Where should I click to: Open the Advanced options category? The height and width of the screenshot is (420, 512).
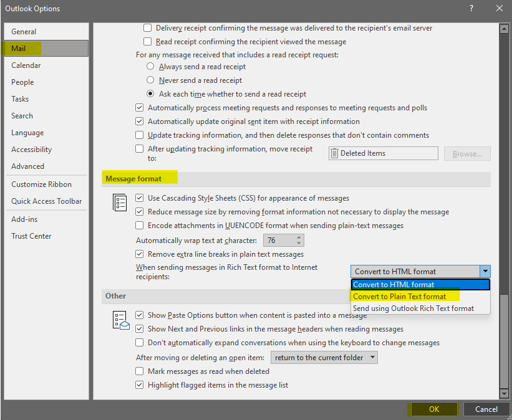46,166
